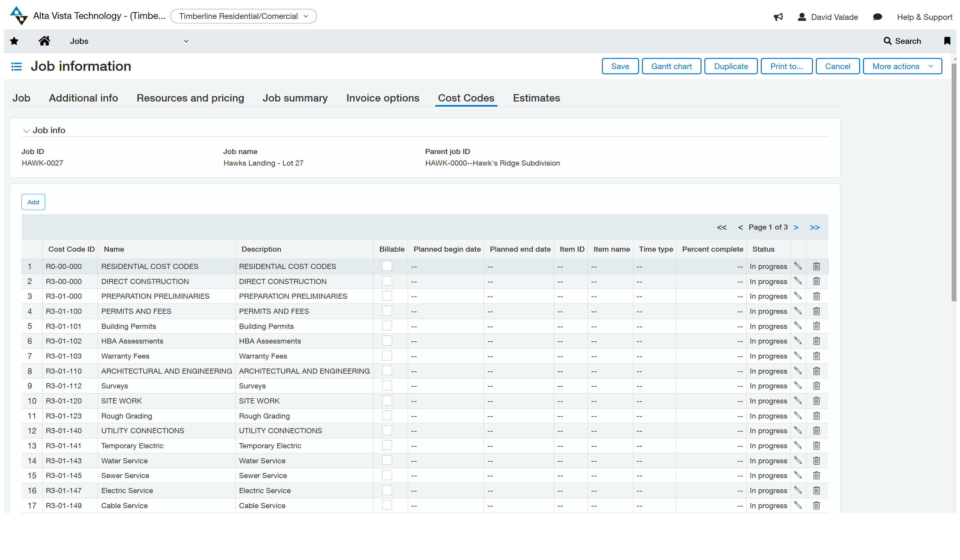Go to the home icon
The height and width of the screenshot is (560, 960).
(44, 41)
